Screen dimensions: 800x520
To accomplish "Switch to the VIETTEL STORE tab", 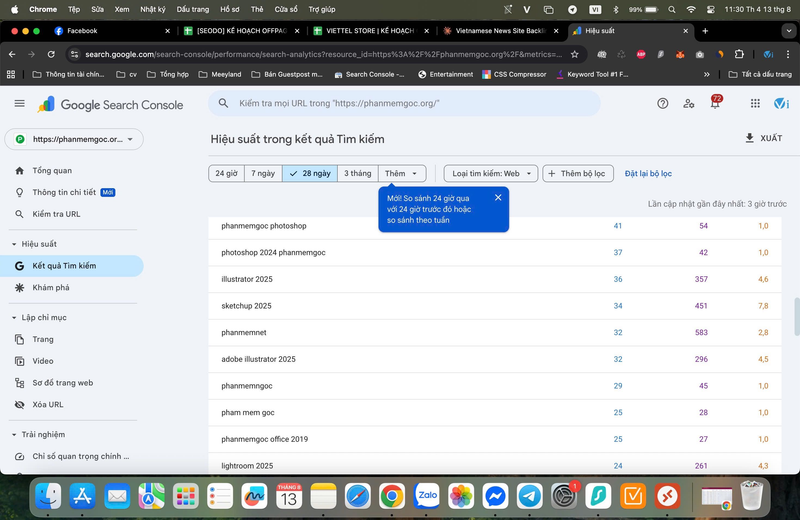I will pos(370,31).
